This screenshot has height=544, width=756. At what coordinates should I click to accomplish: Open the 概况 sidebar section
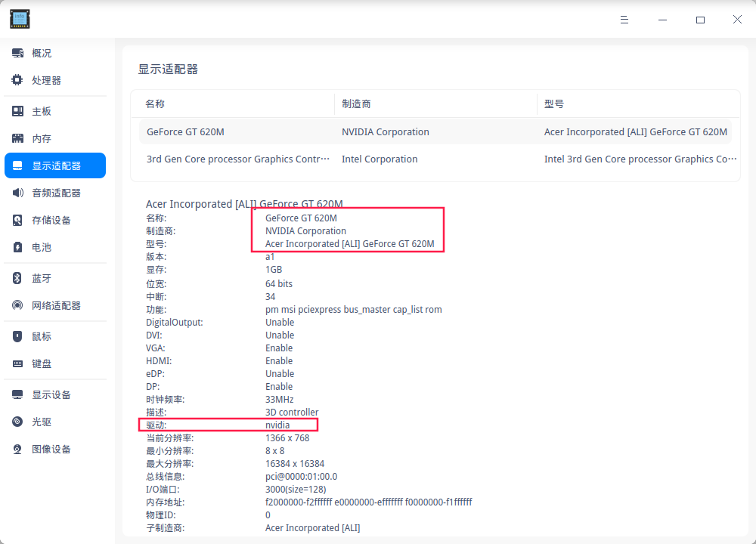(x=55, y=53)
